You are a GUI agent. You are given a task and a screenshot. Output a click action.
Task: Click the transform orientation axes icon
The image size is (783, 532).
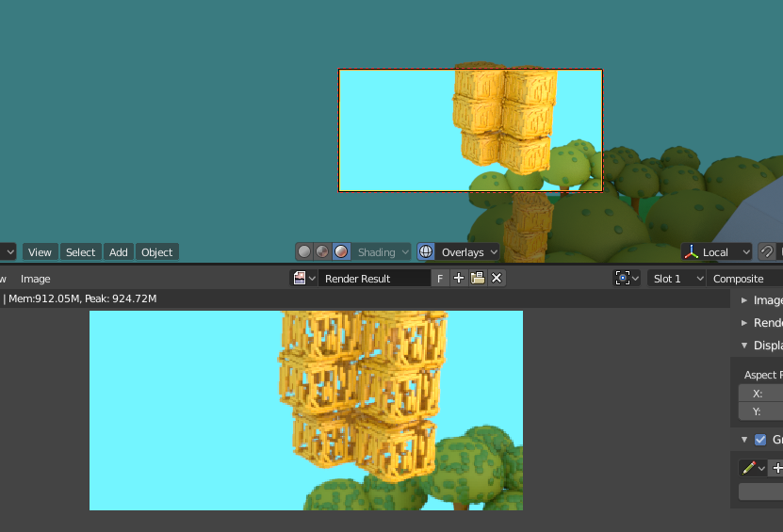click(x=691, y=252)
